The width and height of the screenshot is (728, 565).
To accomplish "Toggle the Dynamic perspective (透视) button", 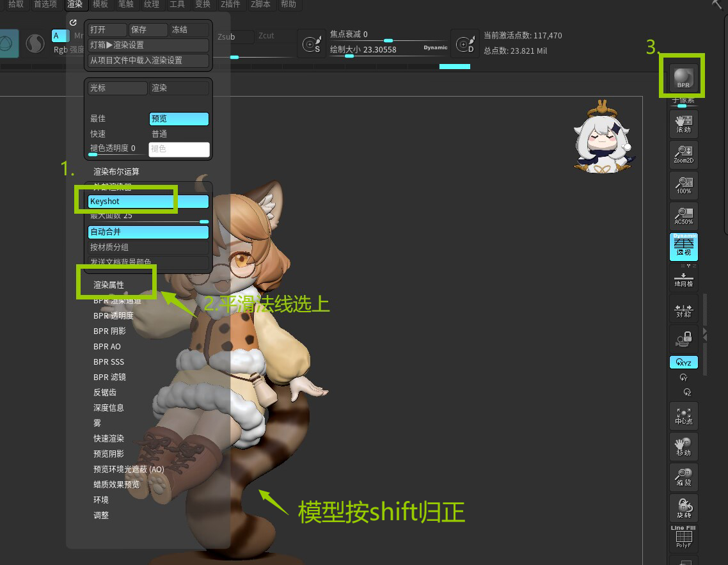I will click(683, 246).
